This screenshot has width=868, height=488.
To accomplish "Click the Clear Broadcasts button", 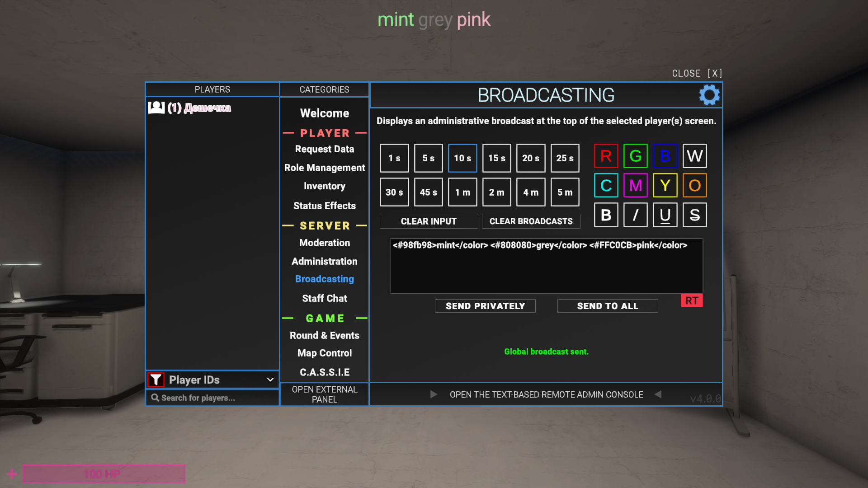I will point(531,221).
